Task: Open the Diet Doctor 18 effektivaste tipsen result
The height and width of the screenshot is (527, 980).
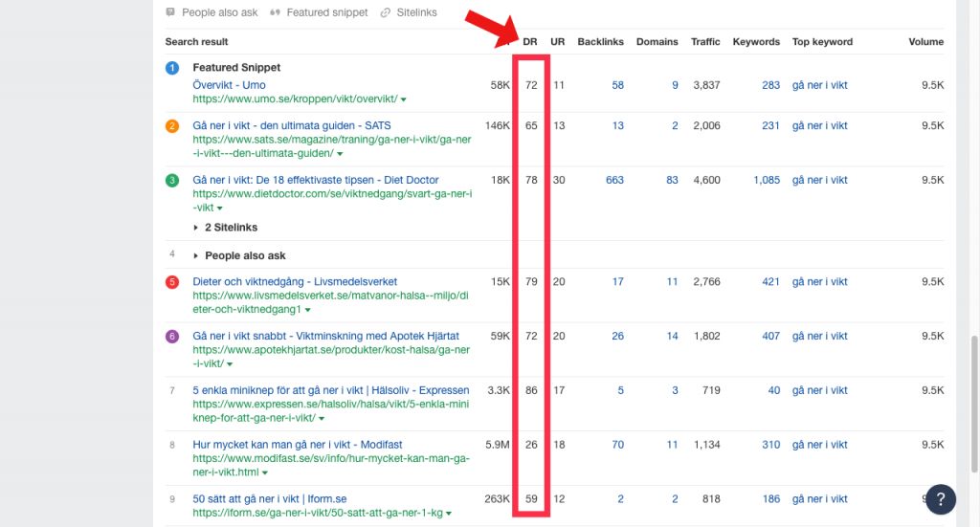Action: coord(316,180)
